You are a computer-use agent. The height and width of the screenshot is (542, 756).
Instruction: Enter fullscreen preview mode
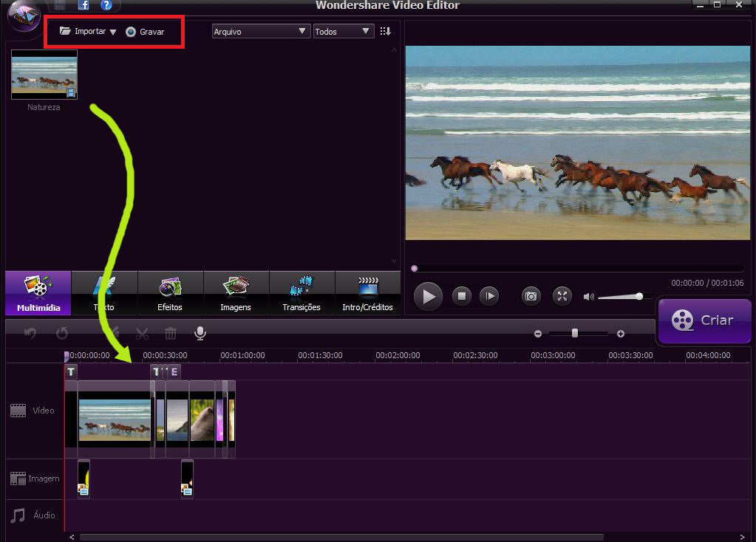562,296
